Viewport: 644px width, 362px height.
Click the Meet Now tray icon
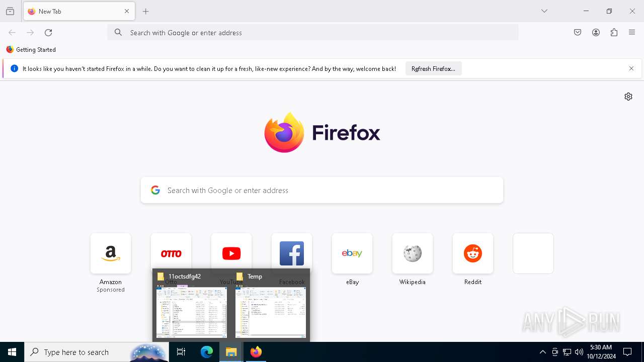click(555, 352)
